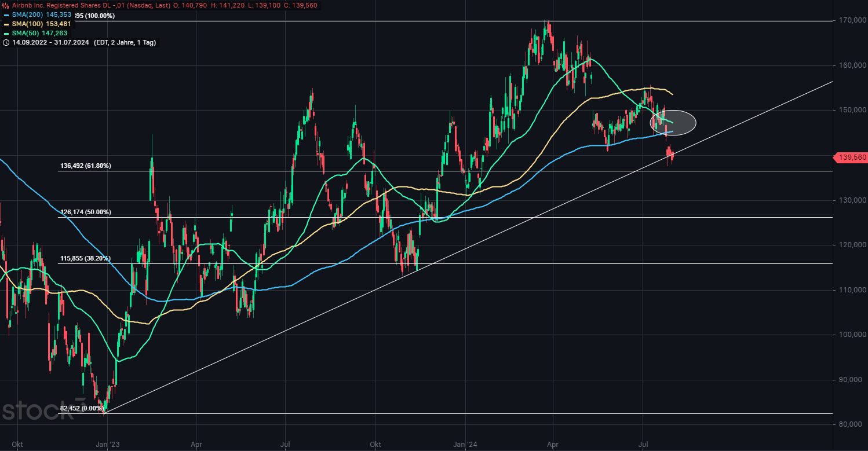The width and height of the screenshot is (868, 451).
Task: Click the Jan '23 time axis label
Action: tap(107, 445)
